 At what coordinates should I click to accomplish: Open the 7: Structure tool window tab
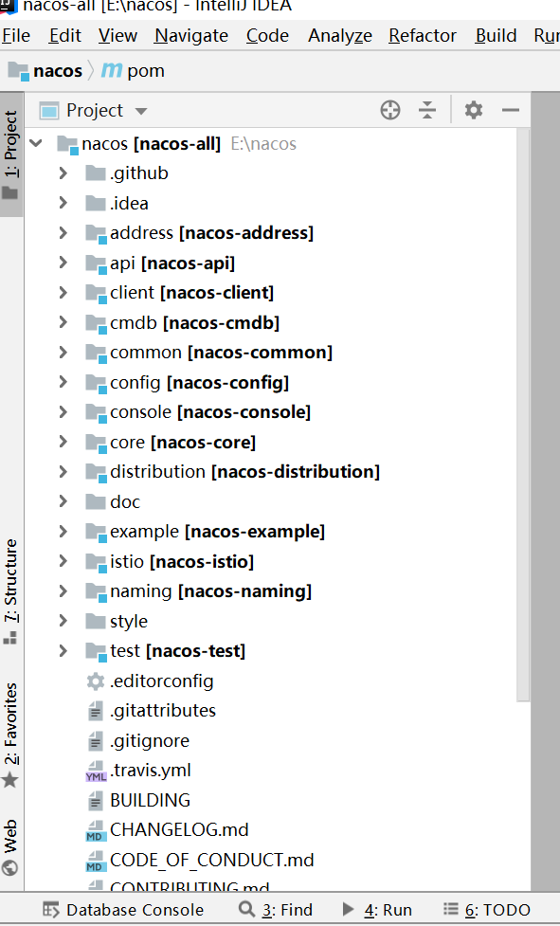click(11, 590)
